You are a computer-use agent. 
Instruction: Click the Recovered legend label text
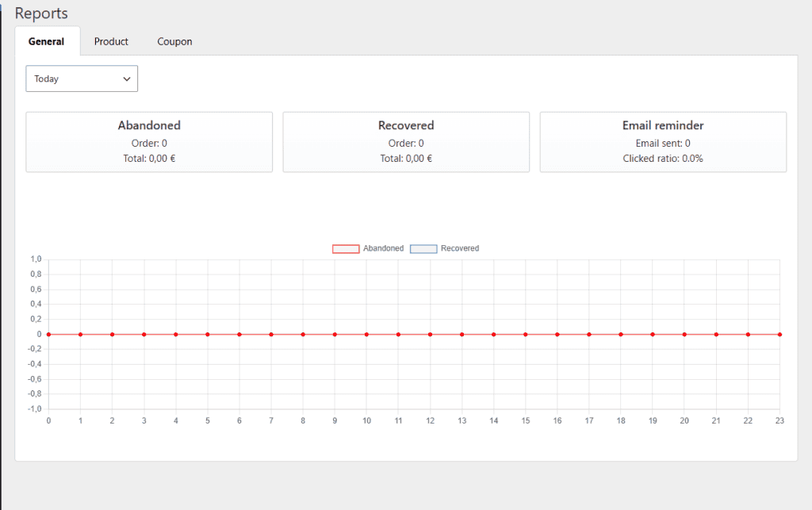(x=460, y=248)
